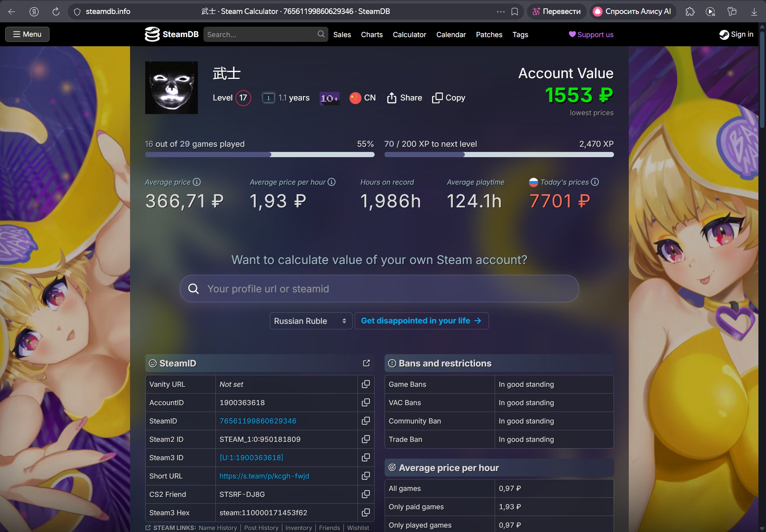The width and height of the screenshot is (766, 532).
Task: Copy the SteamID value
Action: click(x=365, y=421)
